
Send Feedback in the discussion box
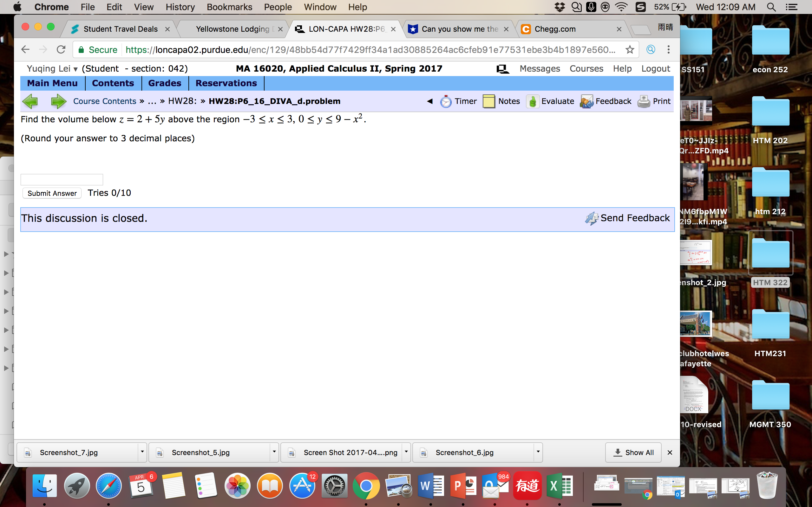pos(627,218)
